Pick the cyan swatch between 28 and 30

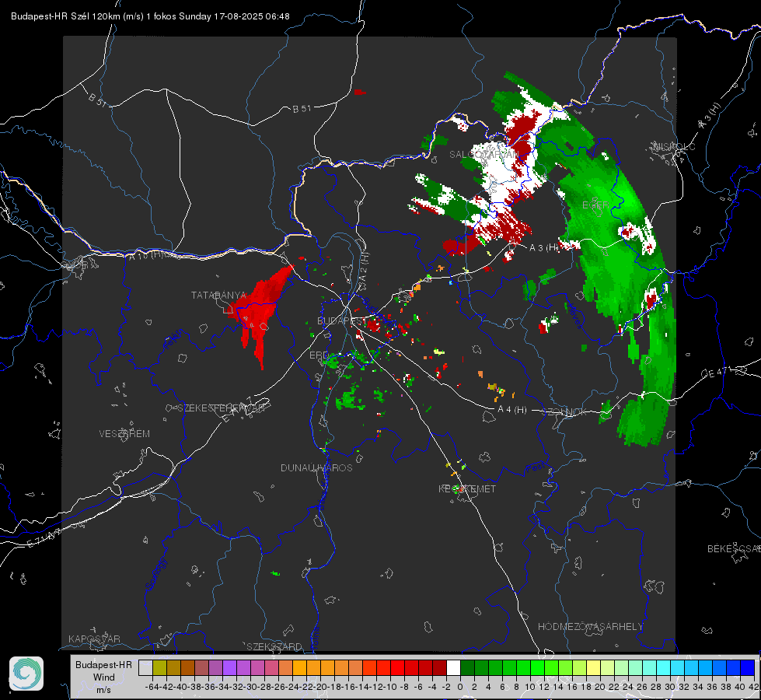click(x=664, y=667)
